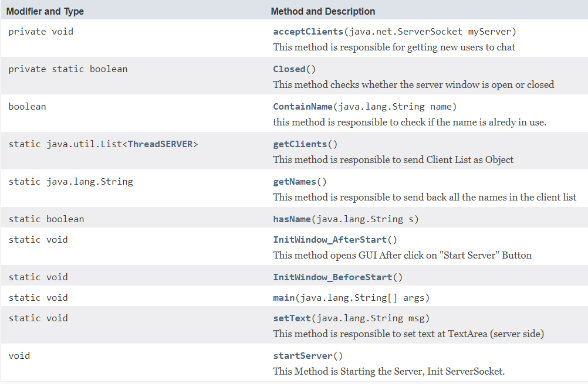Click the 'static java.lang.String' type cell
The image size is (588, 384).
point(70,182)
